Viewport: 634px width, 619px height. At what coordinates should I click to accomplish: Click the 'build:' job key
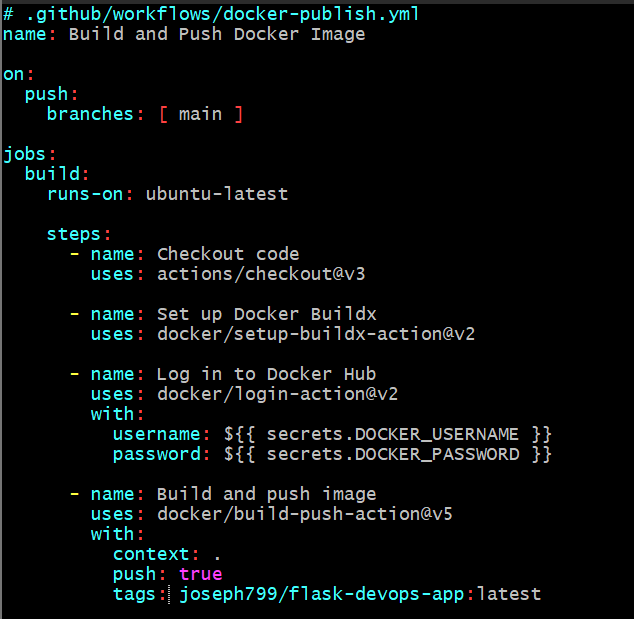click(57, 174)
